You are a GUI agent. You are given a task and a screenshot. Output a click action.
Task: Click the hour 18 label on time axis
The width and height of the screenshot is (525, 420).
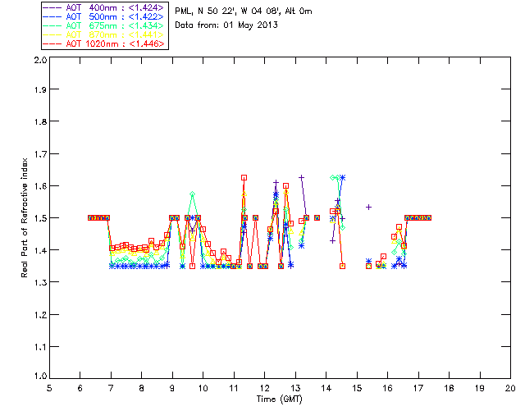point(449,388)
